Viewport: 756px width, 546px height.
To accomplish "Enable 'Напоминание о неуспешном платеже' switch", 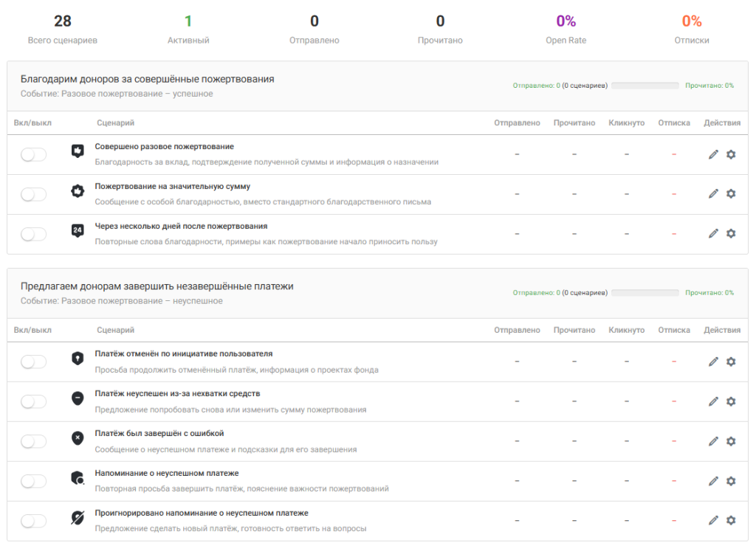I will [x=33, y=481].
